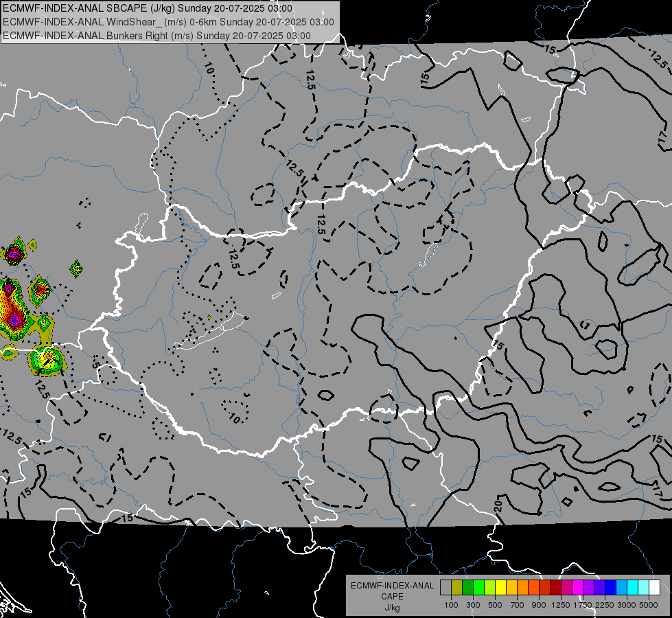
Task: Click the WindShear_ (m/s) 0-6km title line
Action: tap(168, 22)
